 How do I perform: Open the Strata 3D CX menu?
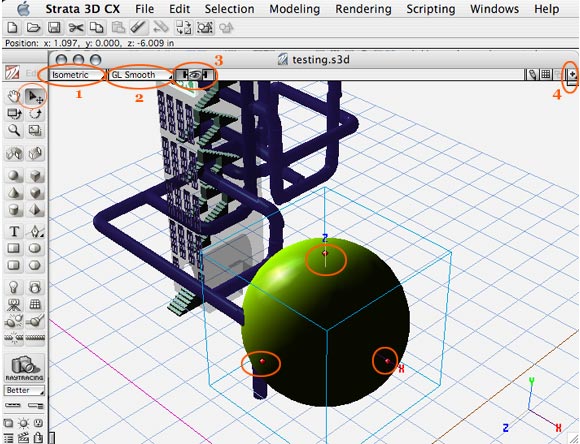click(x=82, y=9)
